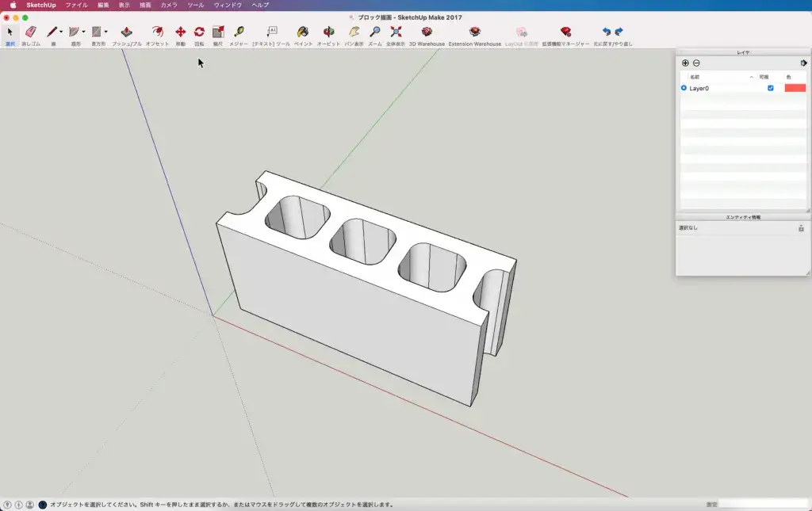Viewport: 812px width, 511px height.
Task: Open the ヘルプ menu
Action: [x=260, y=6]
